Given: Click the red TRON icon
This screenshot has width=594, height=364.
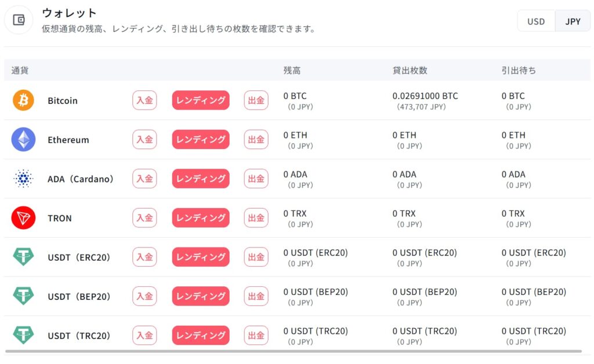Looking at the screenshot, I should point(23,218).
